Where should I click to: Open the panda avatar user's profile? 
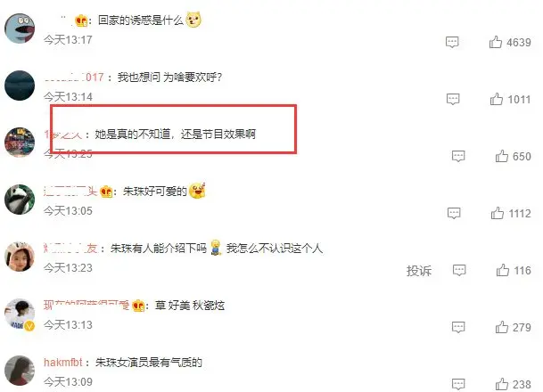coord(20,200)
